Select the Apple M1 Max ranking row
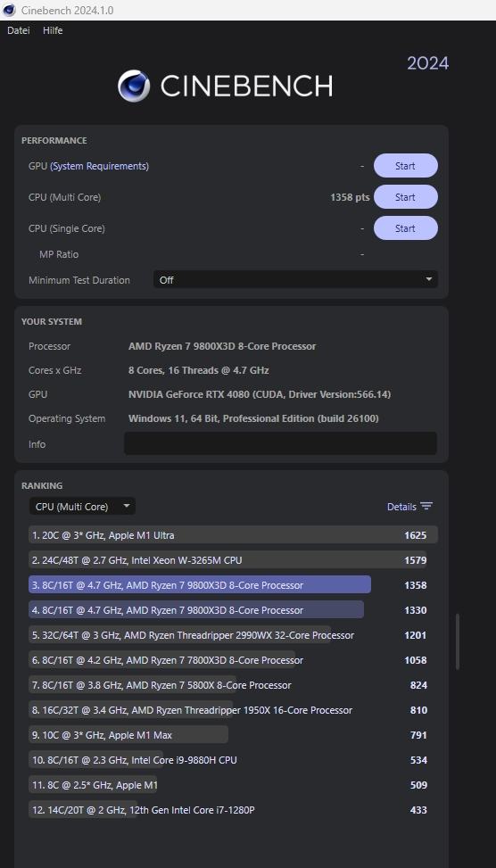 (233, 734)
